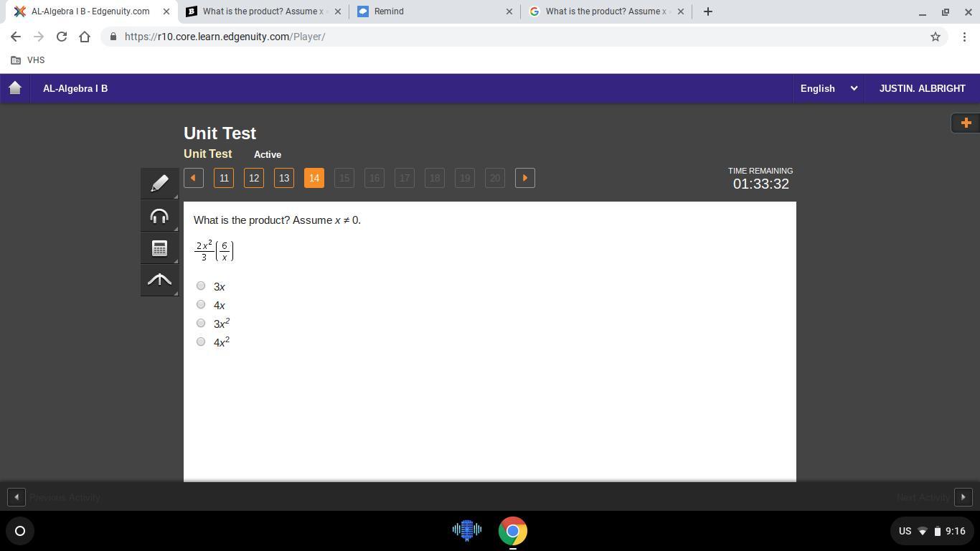Switch to the AL-Algebra I B tab
The width and height of the screenshot is (980, 551).
click(90, 11)
